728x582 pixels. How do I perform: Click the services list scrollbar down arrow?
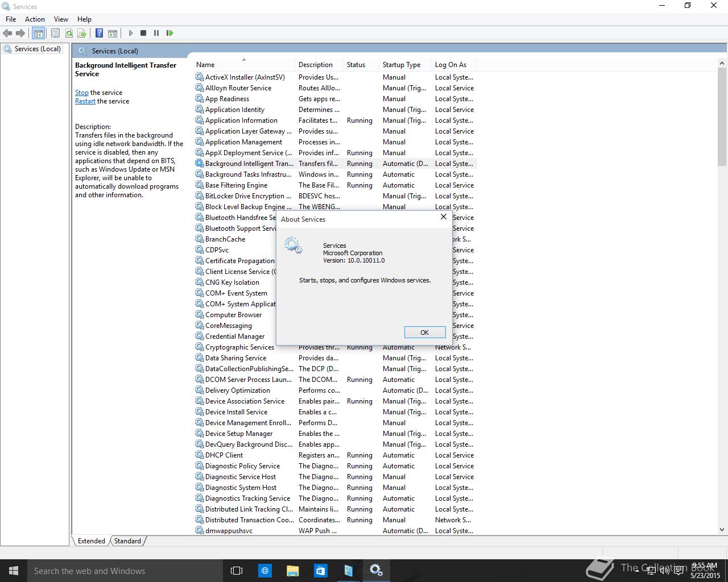pos(722,530)
